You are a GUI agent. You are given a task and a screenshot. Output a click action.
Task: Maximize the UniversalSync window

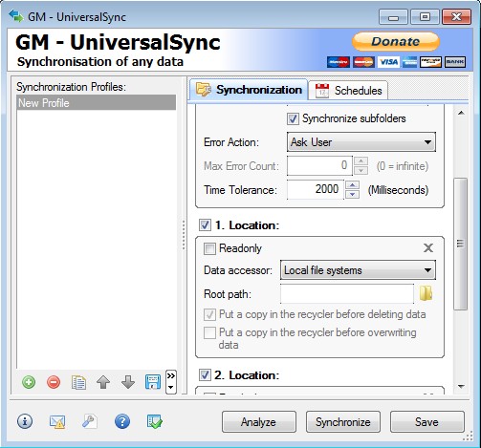coord(425,17)
